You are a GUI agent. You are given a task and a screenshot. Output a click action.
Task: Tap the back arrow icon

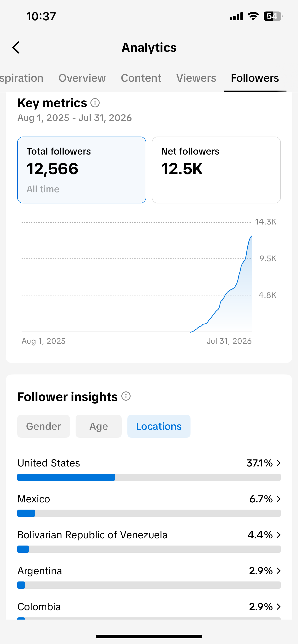[x=16, y=47]
